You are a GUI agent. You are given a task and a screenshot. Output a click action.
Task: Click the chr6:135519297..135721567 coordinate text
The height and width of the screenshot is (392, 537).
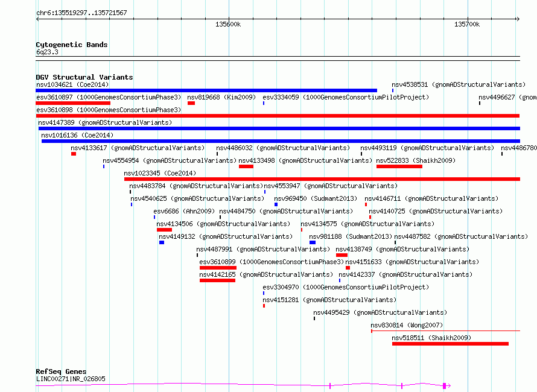(81, 13)
